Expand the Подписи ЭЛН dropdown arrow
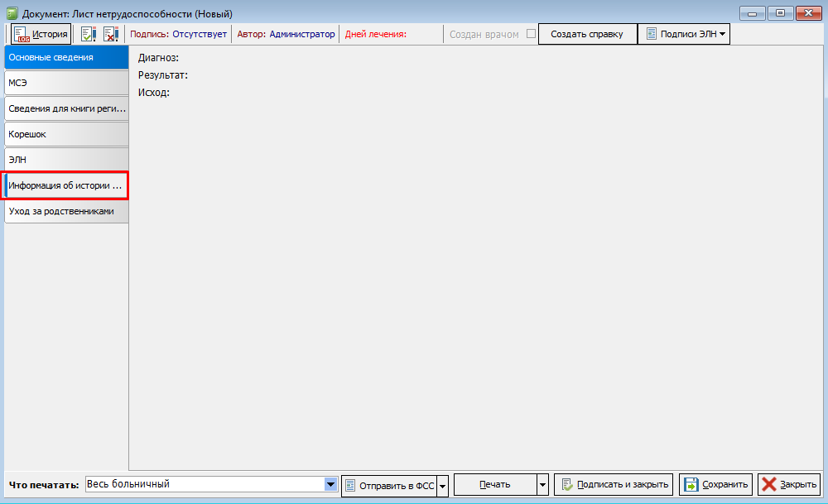The width and height of the screenshot is (828, 504). tap(723, 34)
